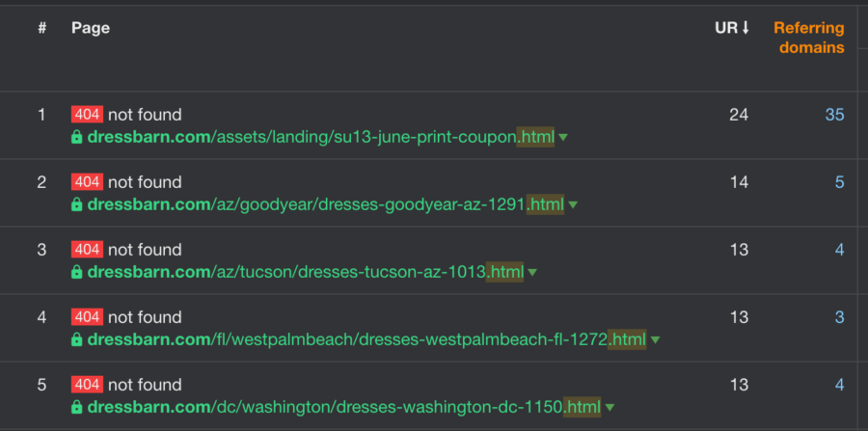Open dropdown arrow after dresses-washington-dc-1150.html
The image size is (868, 431).
610,408
